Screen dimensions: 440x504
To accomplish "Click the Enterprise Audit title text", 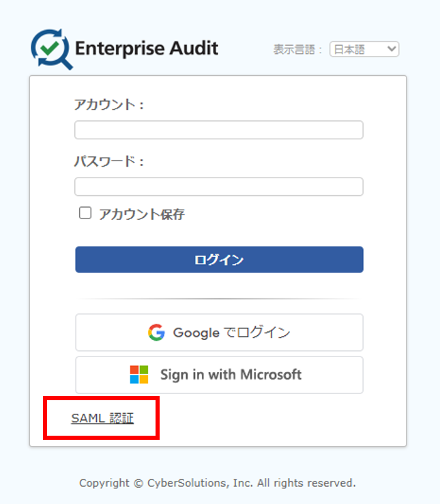I will coord(147,48).
